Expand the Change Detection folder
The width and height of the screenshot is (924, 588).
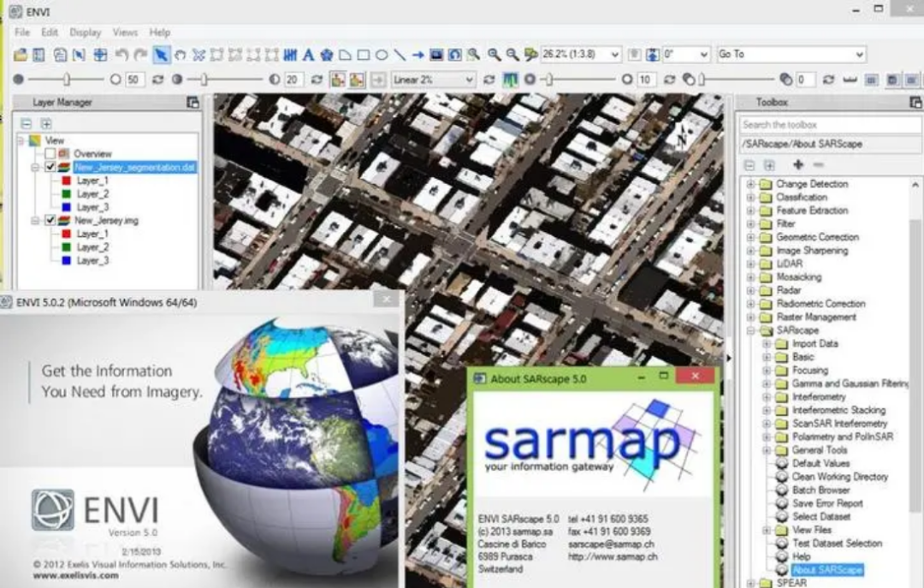750,184
